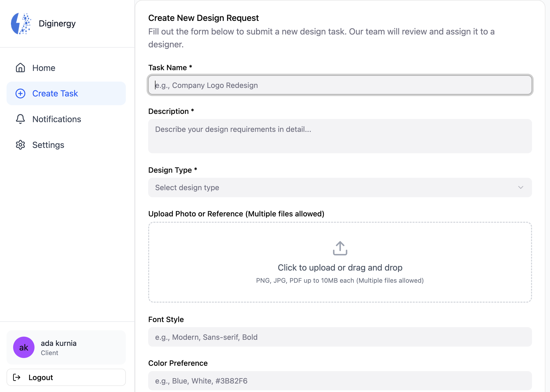Click the Notifications bell icon
The image size is (550, 392).
point(20,119)
